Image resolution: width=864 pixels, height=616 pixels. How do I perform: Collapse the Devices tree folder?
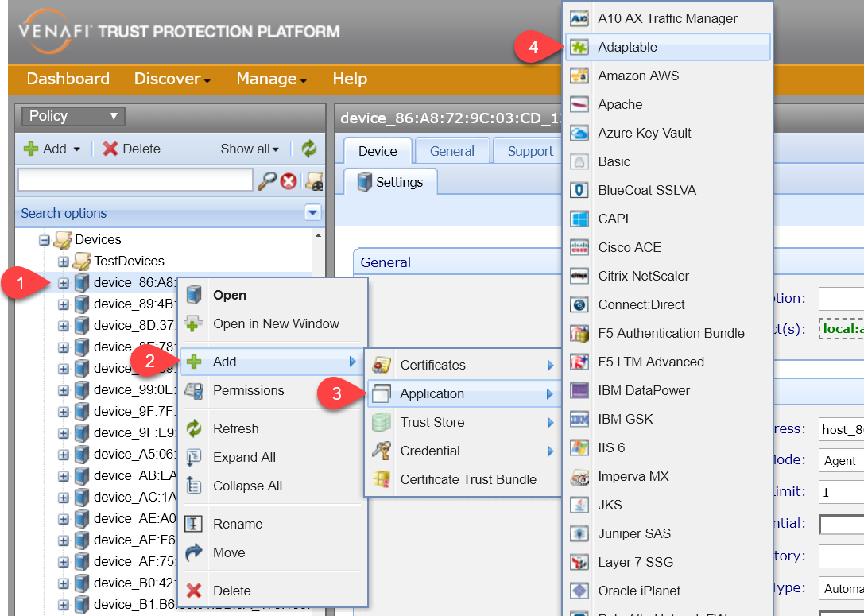pos(45,239)
